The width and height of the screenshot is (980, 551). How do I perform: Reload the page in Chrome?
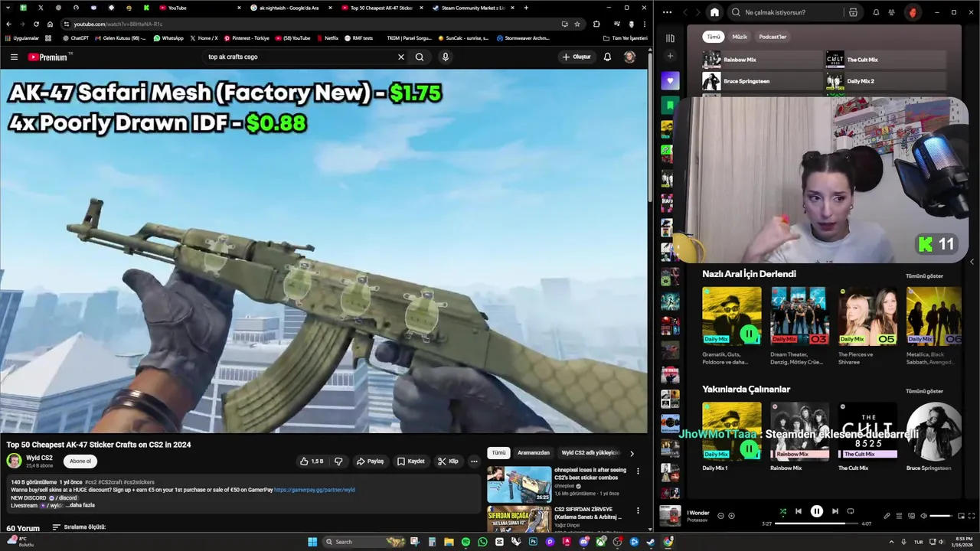click(x=36, y=24)
